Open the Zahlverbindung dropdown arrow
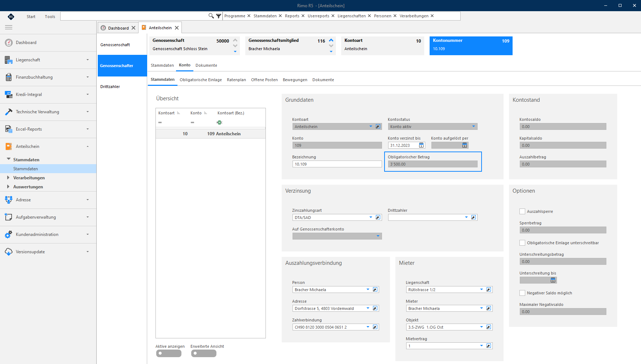 tap(368, 327)
